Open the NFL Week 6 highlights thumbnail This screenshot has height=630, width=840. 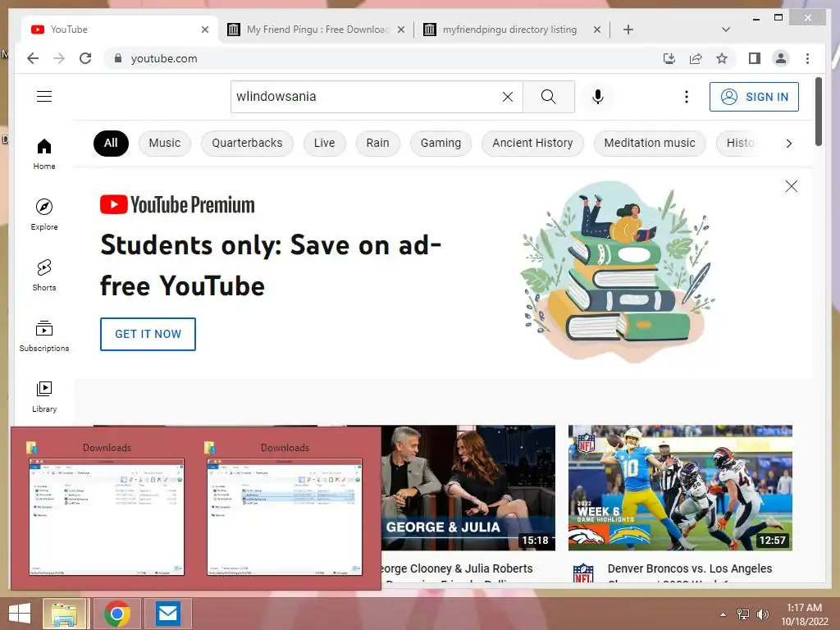click(x=680, y=487)
